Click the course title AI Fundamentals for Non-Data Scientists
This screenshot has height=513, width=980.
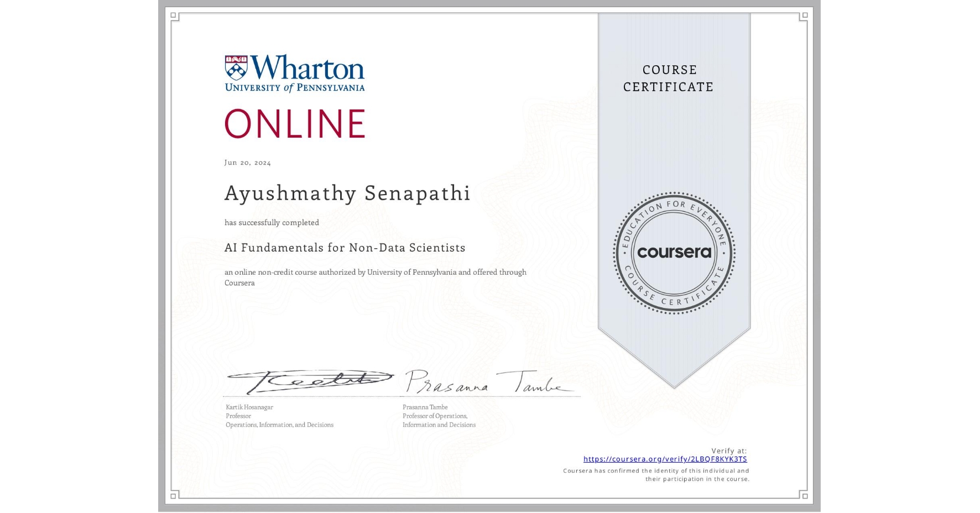345,248
